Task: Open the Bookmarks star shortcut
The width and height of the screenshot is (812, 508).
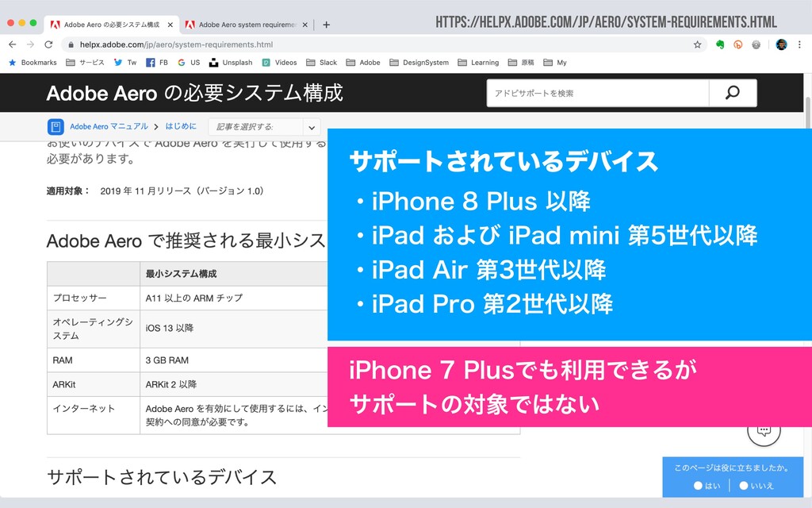Action: tap(33, 63)
